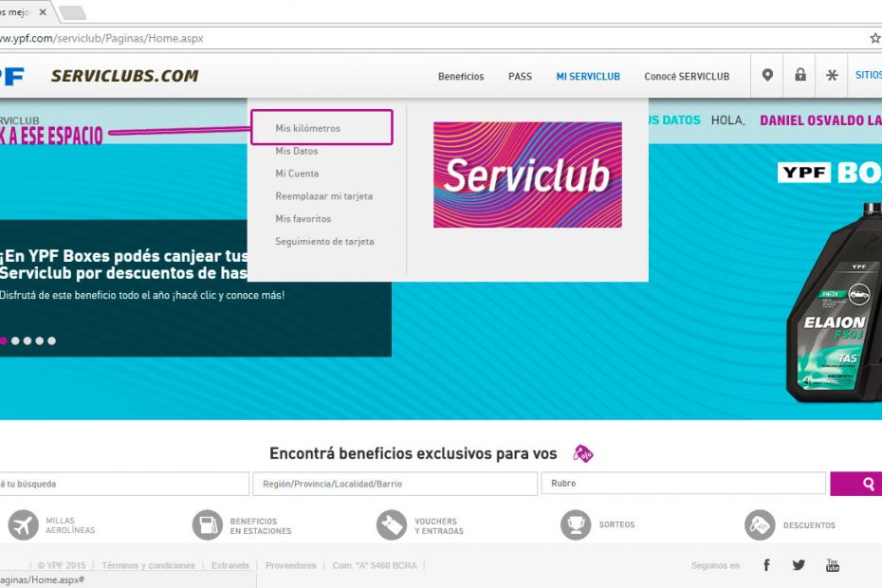Click the magenta search magnifier button
The width and height of the screenshot is (882, 588).
tap(856, 484)
